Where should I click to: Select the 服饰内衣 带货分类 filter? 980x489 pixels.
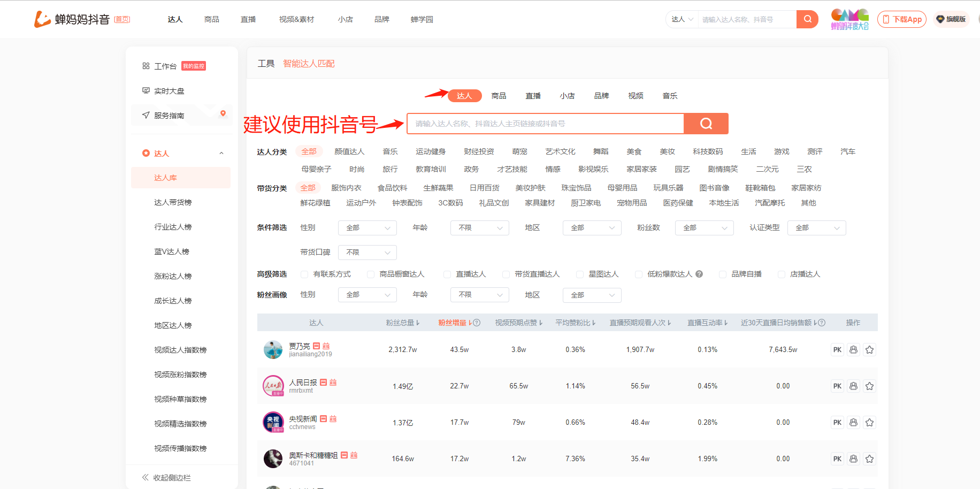(346, 188)
